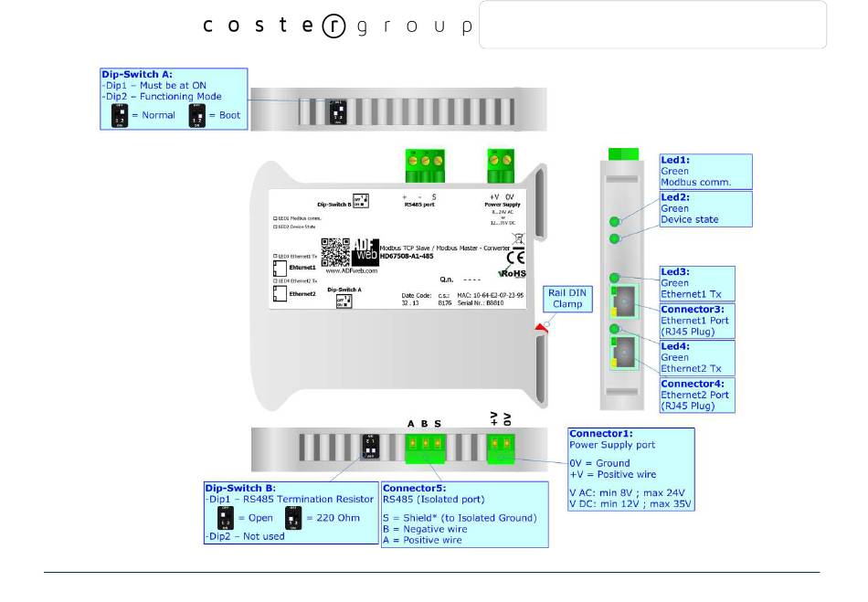Screen dimensions: 868x602
Task: Click the 'RS485 port' text on device label
Action: 419,205
